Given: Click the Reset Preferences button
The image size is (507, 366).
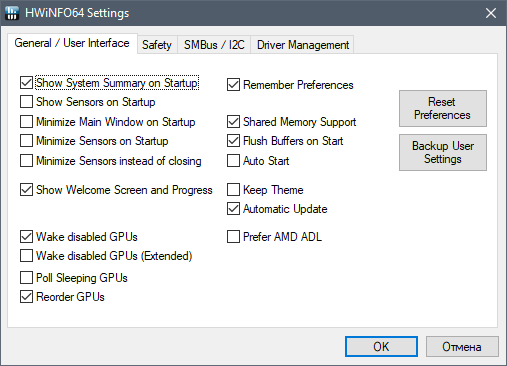Looking at the screenshot, I should pyautogui.click(x=443, y=108).
